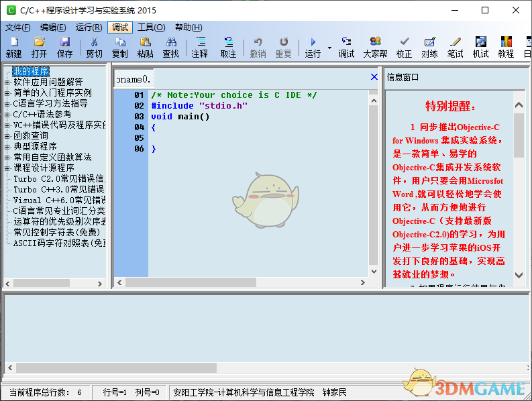Image resolution: width=532 pixels, height=401 pixels.
Task: Open C语言常见专业词汇分类 item
Action: pos(59,211)
